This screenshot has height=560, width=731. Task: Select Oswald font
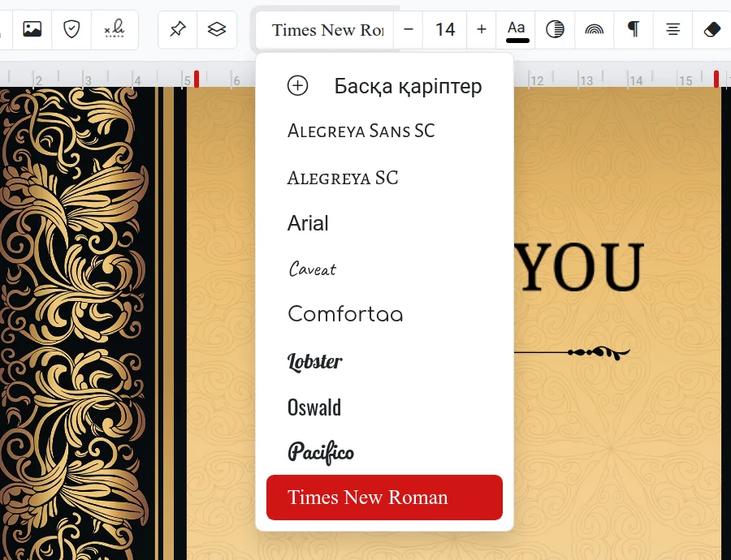(385, 407)
